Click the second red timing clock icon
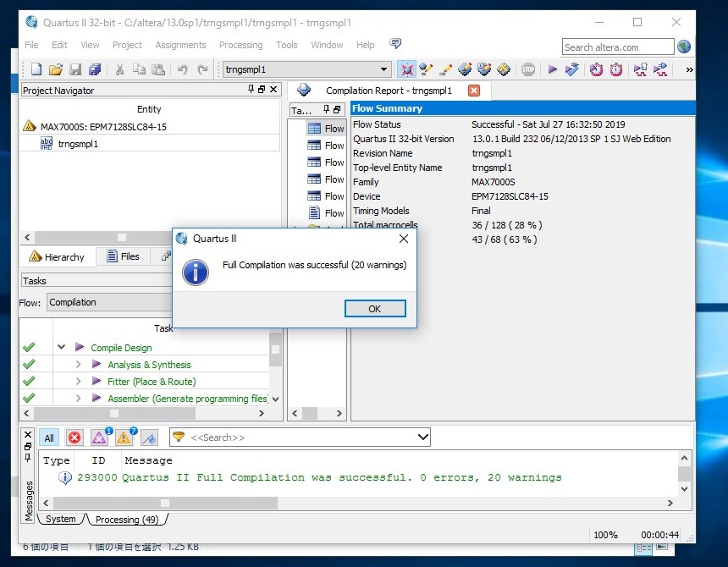The image size is (728, 567). click(x=616, y=69)
